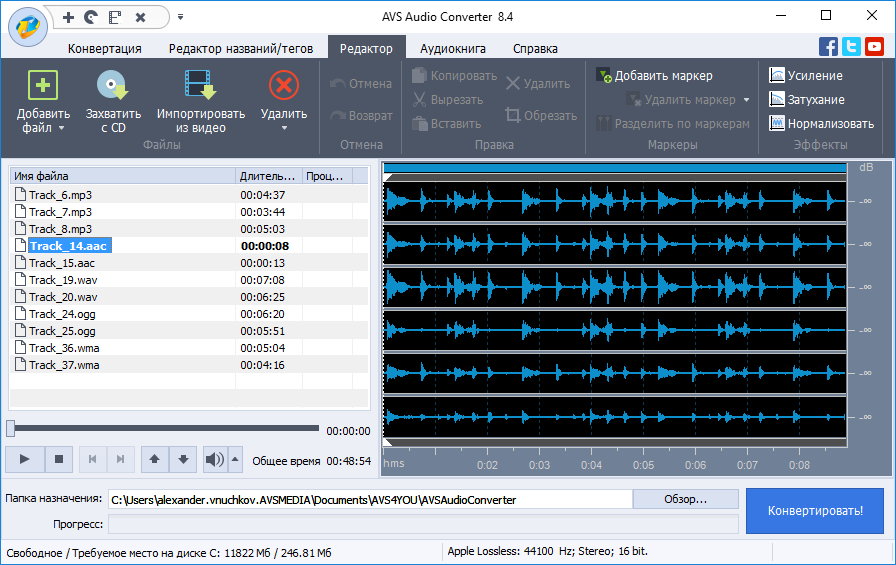Click the blue waveform overview scroll bar
896x565 pixels.
click(x=615, y=168)
